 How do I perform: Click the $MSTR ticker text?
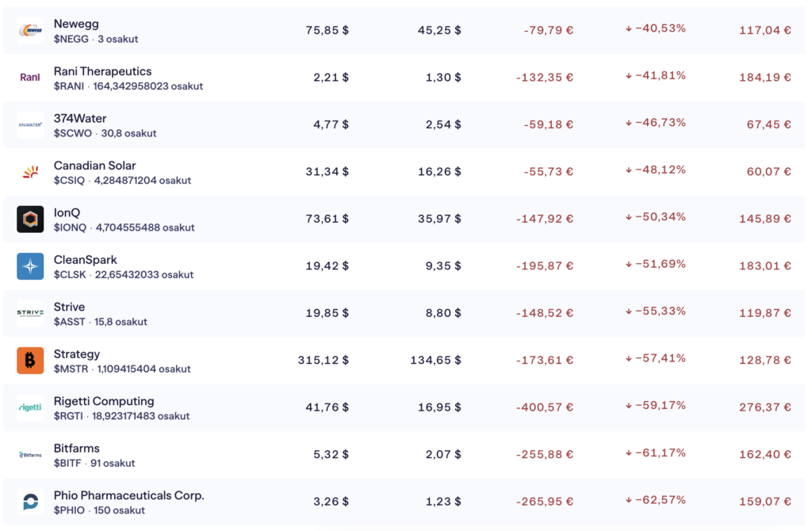(x=71, y=369)
